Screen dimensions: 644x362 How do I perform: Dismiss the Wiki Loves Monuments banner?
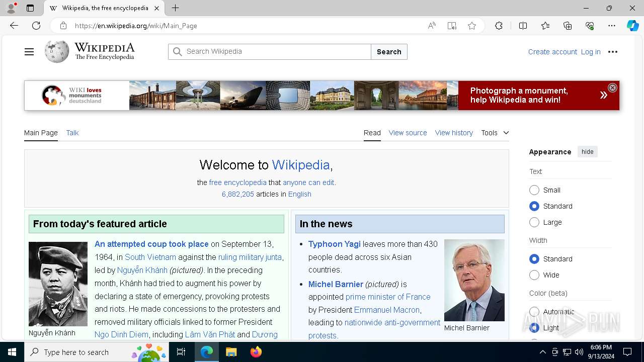point(612,87)
